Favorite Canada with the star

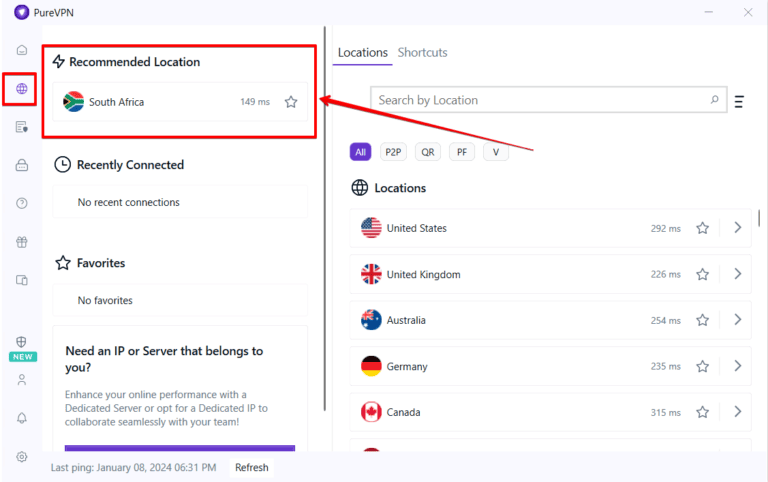click(x=702, y=412)
